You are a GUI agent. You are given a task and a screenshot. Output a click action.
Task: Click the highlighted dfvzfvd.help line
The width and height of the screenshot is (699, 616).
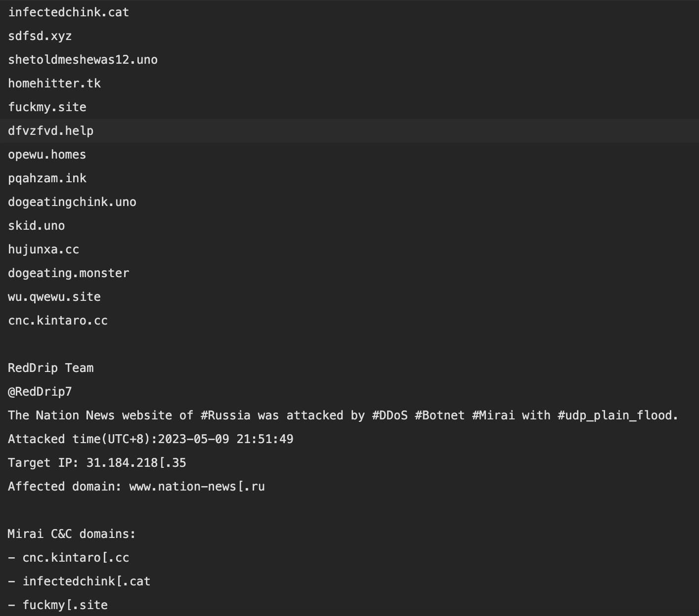click(x=50, y=131)
